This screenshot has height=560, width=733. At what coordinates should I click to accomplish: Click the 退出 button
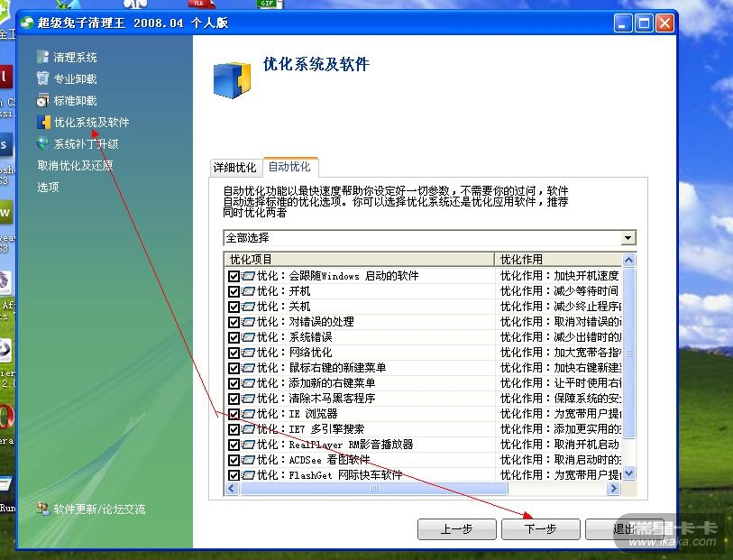pos(625,529)
